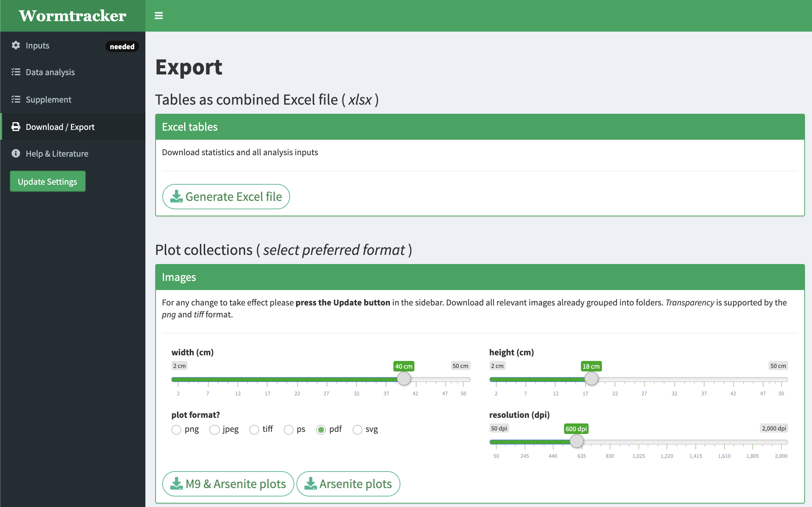Viewport: 812px width, 507px height.
Task: Click the width slider handle at 40 cm
Action: (x=404, y=378)
